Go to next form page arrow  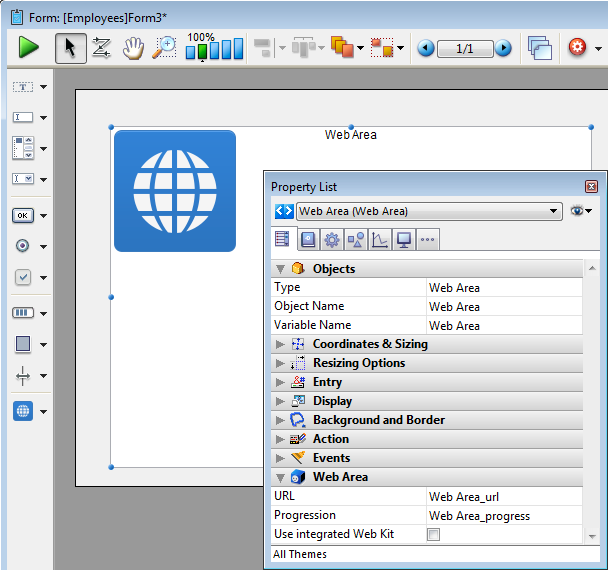(x=503, y=48)
